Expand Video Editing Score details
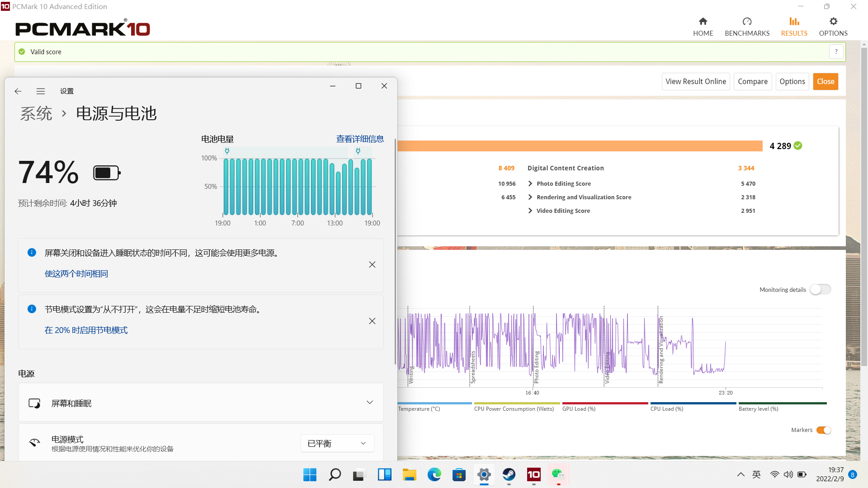 pos(530,211)
